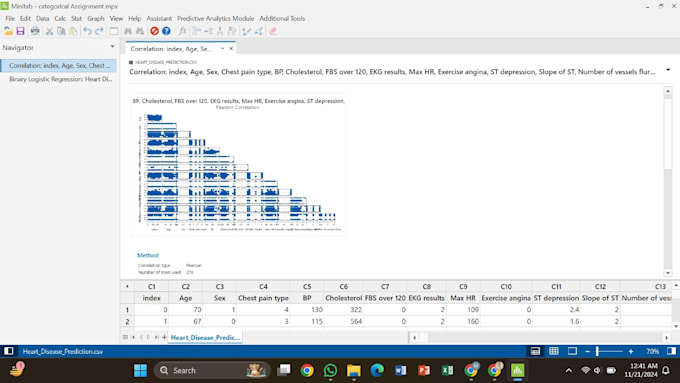Open Microsoft Edge from the taskbar

(377, 370)
